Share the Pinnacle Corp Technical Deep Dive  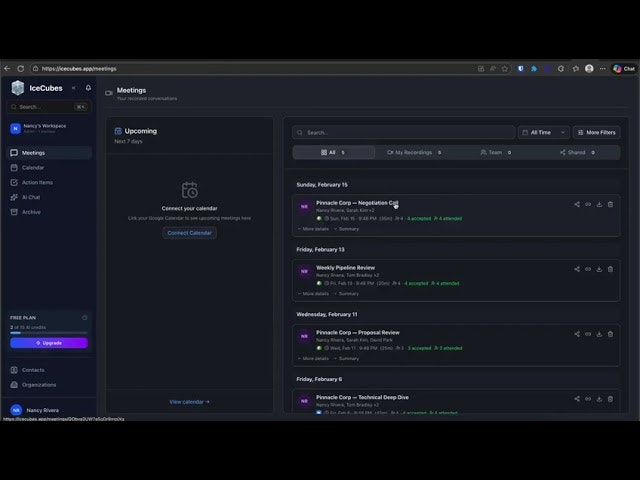(577, 399)
